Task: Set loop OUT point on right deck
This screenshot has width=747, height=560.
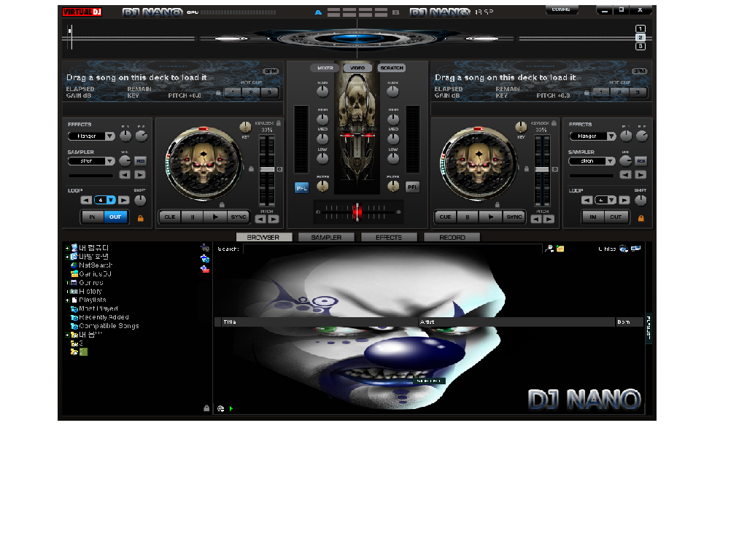Action: click(x=616, y=217)
